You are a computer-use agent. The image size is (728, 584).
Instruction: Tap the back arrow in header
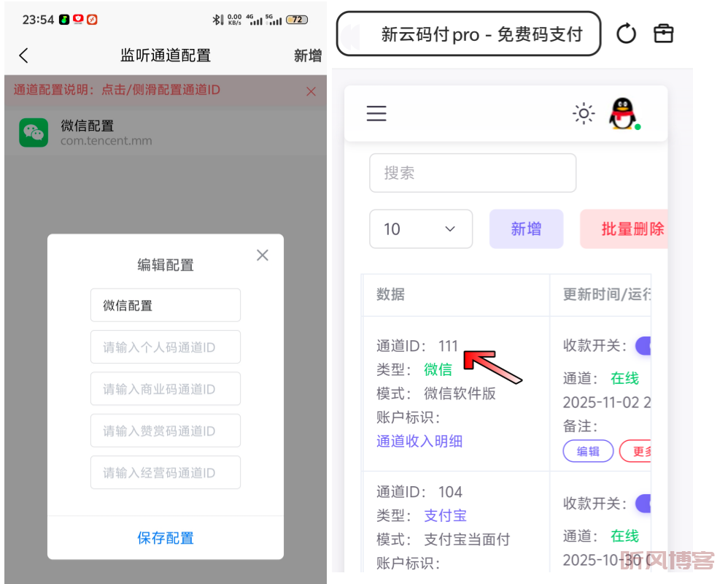pyautogui.click(x=23, y=55)
